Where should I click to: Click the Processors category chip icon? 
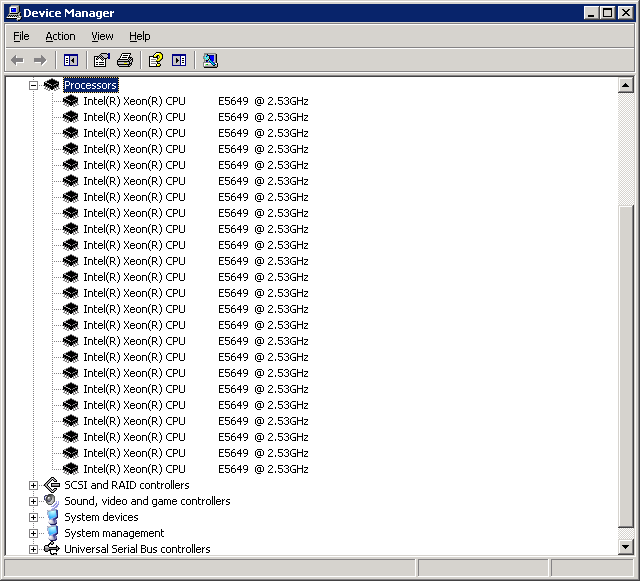click(x=51, y=85)
